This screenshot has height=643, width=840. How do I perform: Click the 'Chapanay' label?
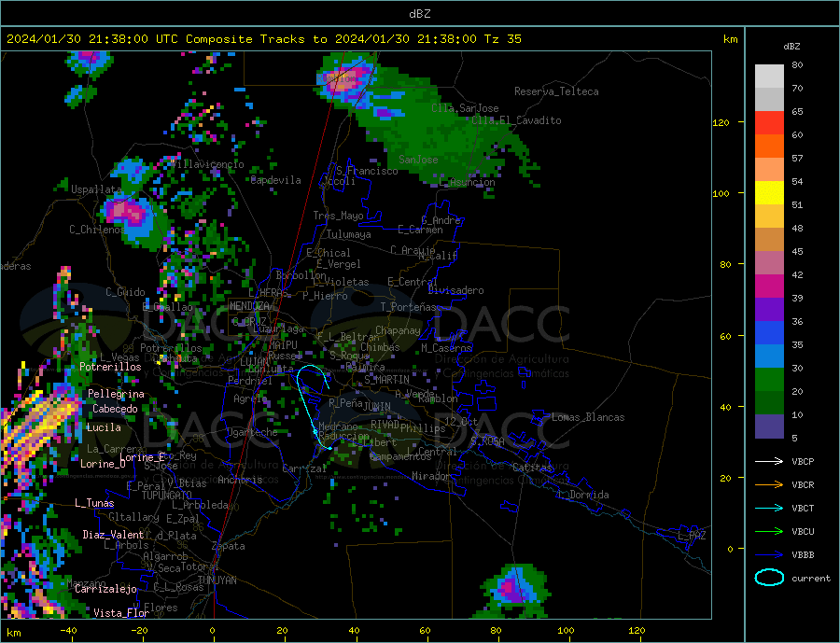click(398, 330)
